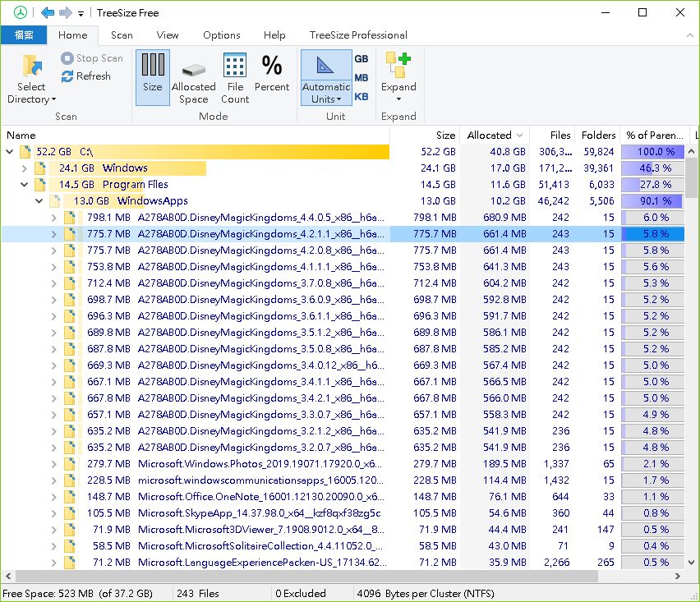Switch to the Home tab
Screen dimensions: 700x602
[x=73, y=34]
